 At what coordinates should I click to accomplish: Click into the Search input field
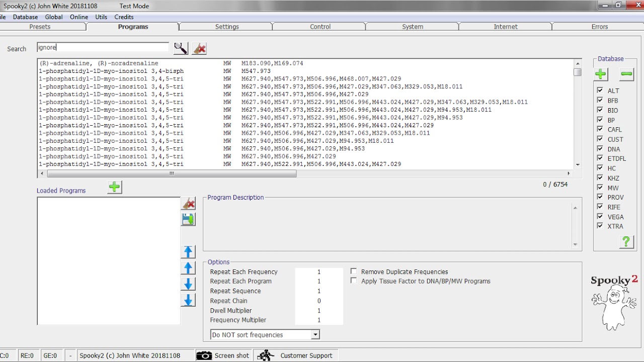click(103, 47)
